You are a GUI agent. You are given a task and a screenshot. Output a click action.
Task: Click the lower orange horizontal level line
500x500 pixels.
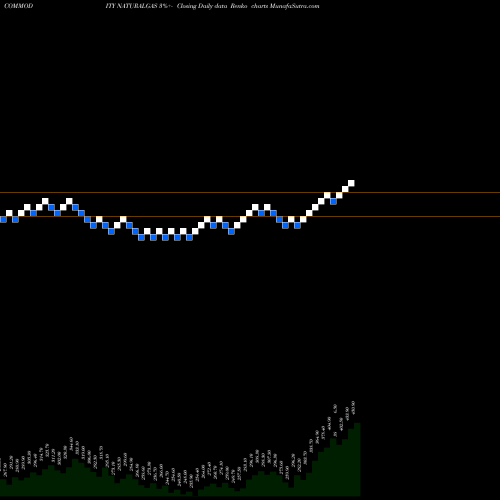(x=250, y=217)
